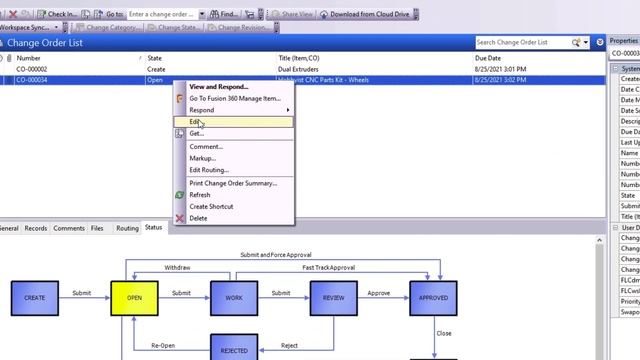Click the REJECTED state box
The image size is (640, 360).
(x=234, y=347)
